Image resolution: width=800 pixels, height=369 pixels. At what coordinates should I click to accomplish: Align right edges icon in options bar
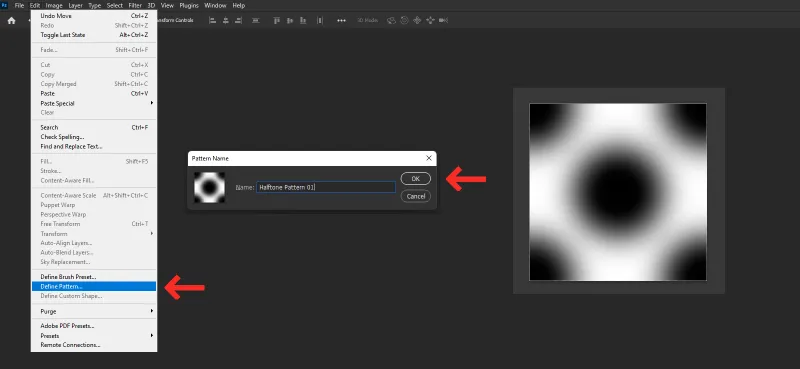[238, 20]
